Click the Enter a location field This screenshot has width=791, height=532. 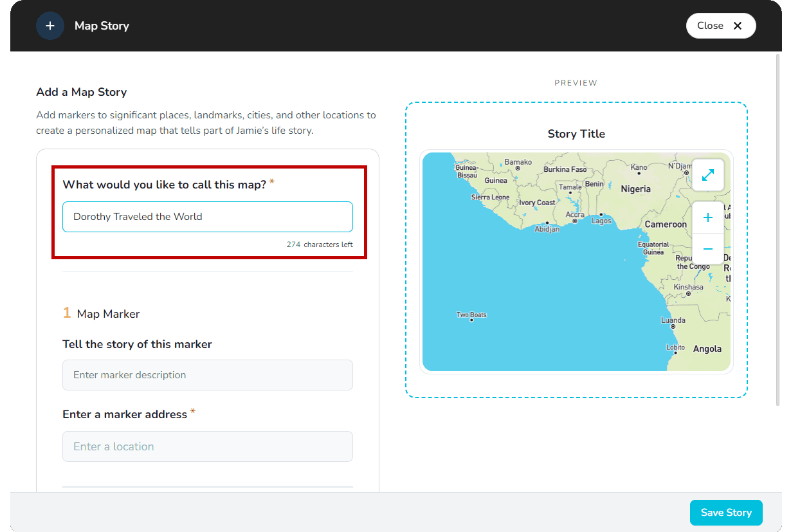point(207,446)
